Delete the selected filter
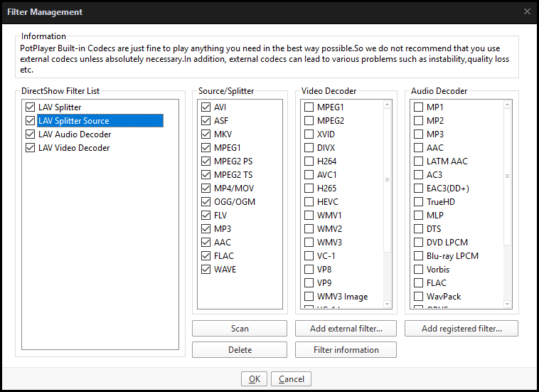The width and height of the screenshot is (539, 392). pos(240,350)
